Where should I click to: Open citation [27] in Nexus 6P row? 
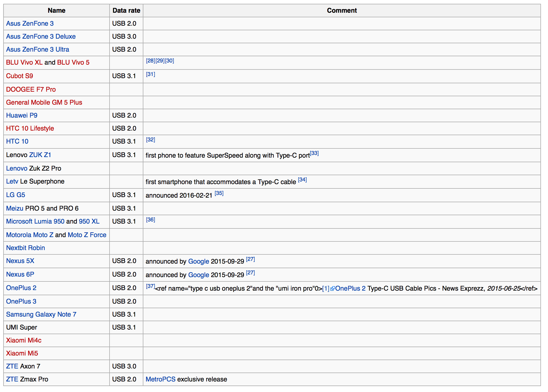[250, 273]
